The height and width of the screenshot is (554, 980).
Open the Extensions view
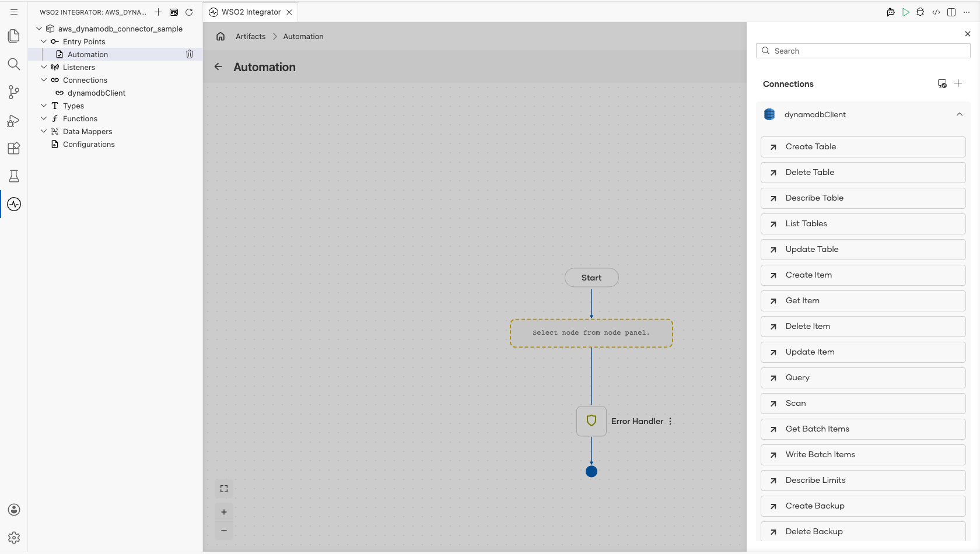(14, 148)
